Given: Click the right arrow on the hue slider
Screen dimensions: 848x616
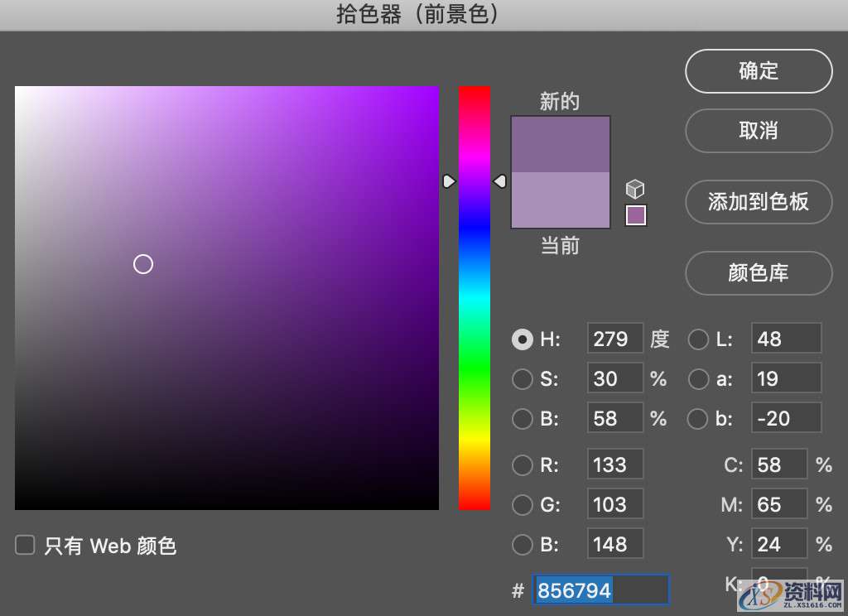Looking at the screenshot, I should (x=500, y=180).
